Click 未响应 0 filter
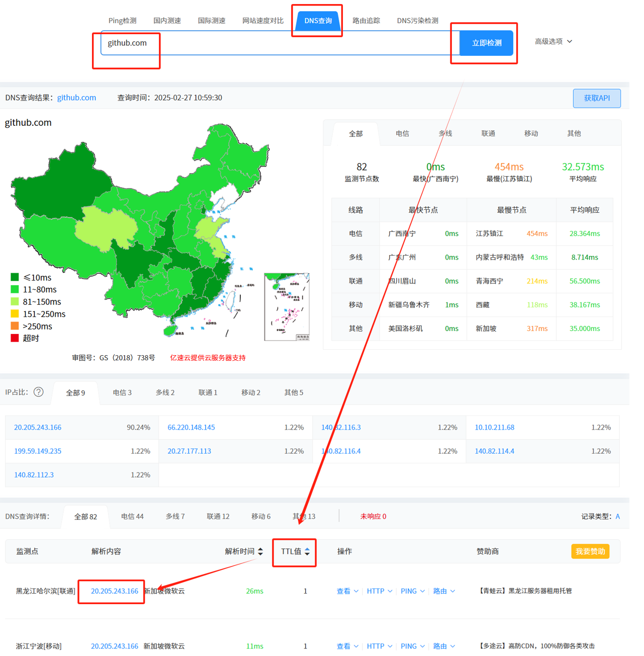This screenshot has height=656, width=644. tap(373, 516)
